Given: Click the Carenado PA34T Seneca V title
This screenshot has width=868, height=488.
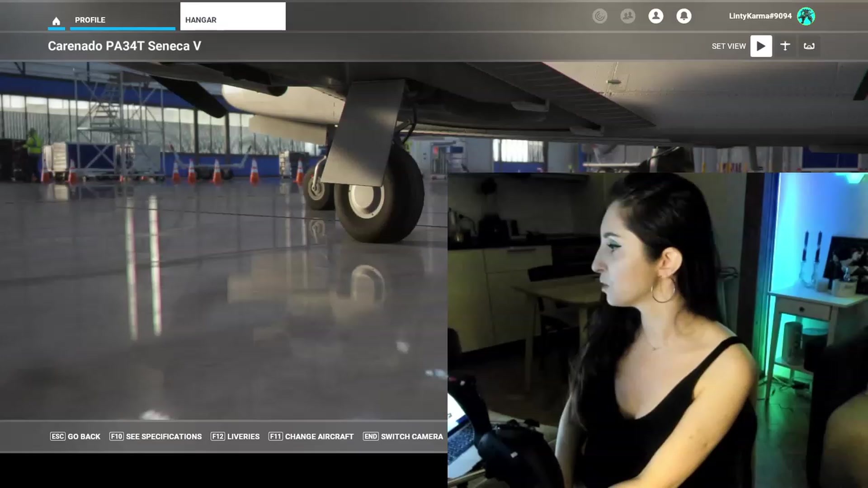Looking at the screenshot, I should [x=124, y=46].
